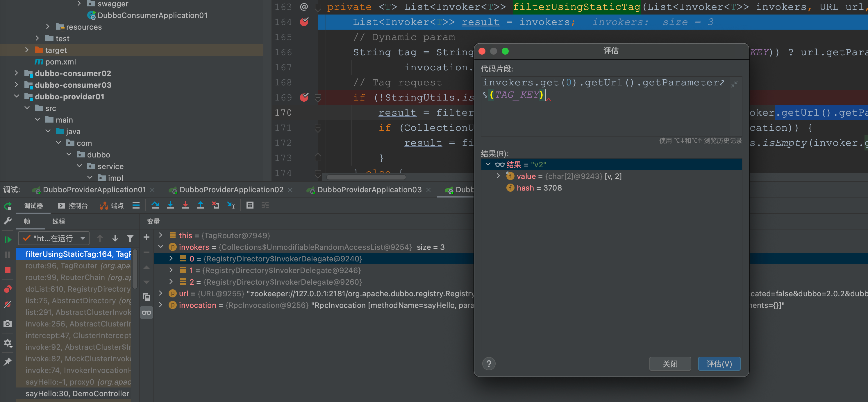868x402 pixels.
Task: Click the drop frame icon
Action: pos(216,205)
